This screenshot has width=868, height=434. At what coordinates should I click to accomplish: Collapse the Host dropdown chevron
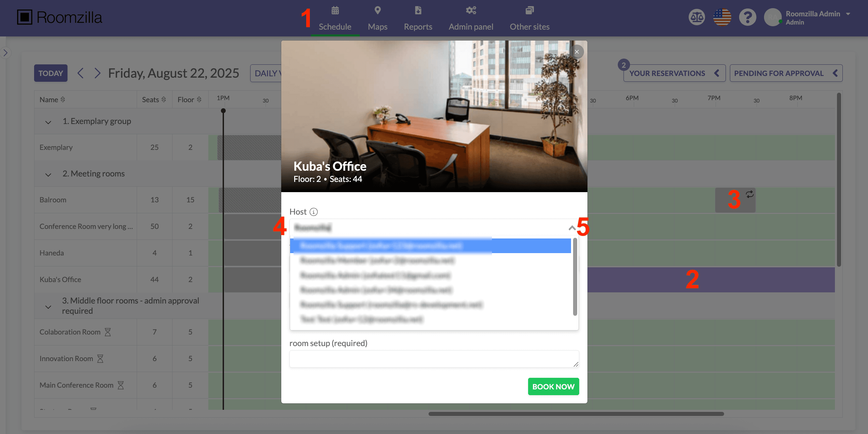(x=572, y=228)
